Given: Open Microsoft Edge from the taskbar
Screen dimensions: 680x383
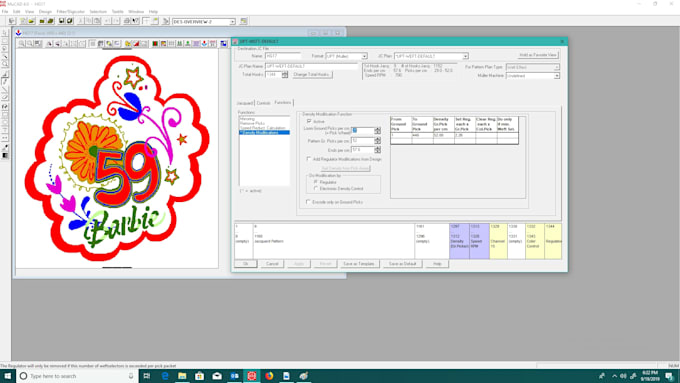Looking at the screenshot, I should 165,376.
